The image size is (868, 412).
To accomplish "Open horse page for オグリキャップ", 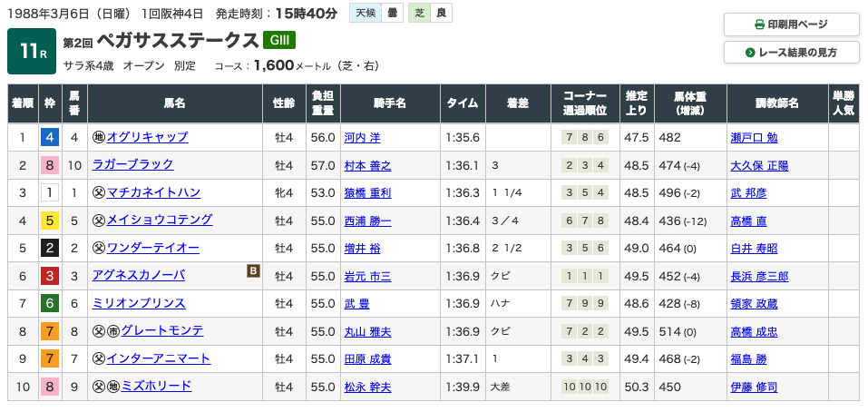I will (147, 137).
